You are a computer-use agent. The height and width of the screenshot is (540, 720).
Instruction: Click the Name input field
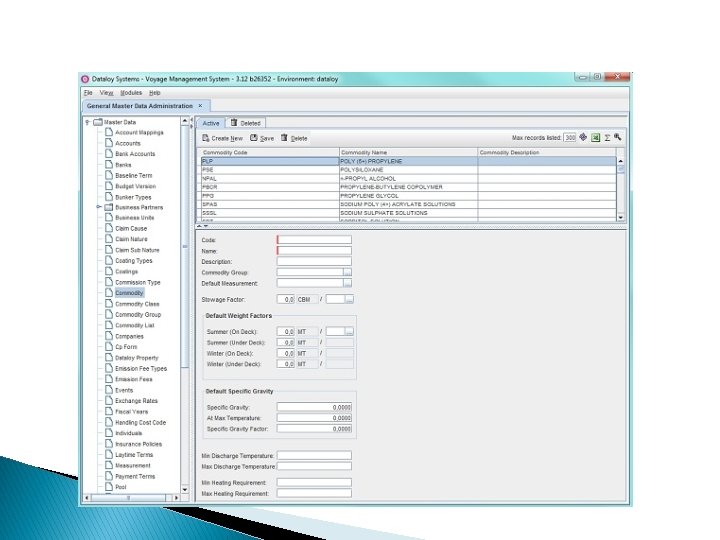click(x=314, y=251)
